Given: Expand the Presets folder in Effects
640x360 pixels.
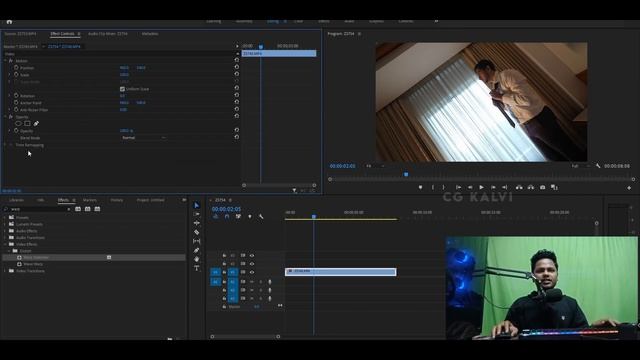Looking at the screenshot, I should (x=5, y=218).
